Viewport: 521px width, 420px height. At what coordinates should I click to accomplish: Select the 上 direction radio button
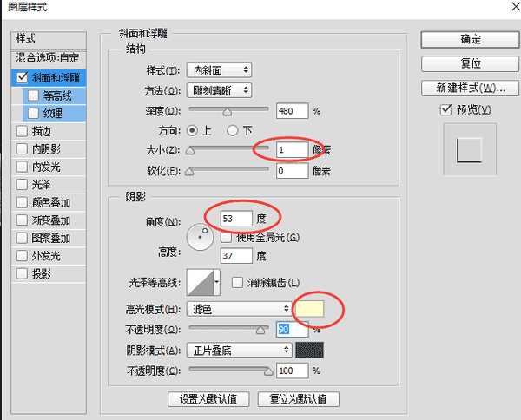(x=192, y=130)
